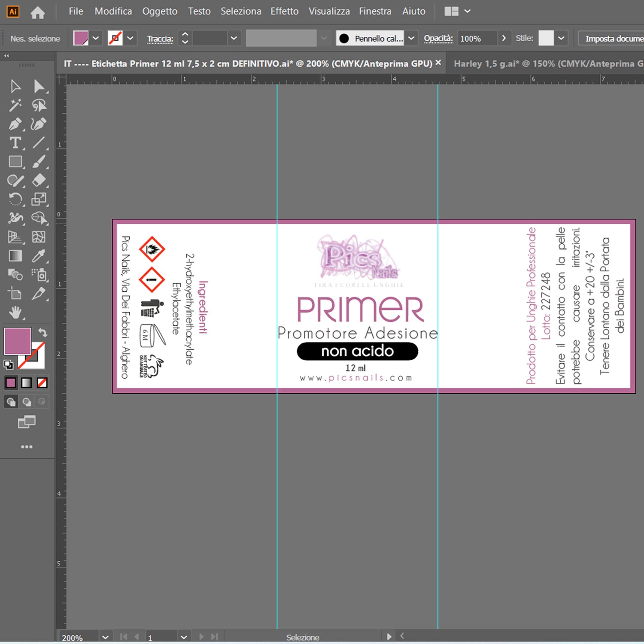Swap fill and stroke arrow
The height and width of the screenshot is (644, 644).
click(43, 332)
